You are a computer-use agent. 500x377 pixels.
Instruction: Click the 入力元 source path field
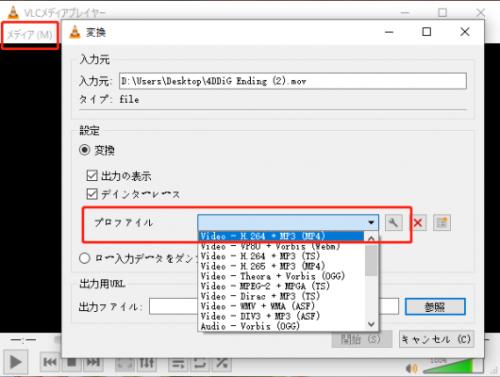tap(293, 81)
